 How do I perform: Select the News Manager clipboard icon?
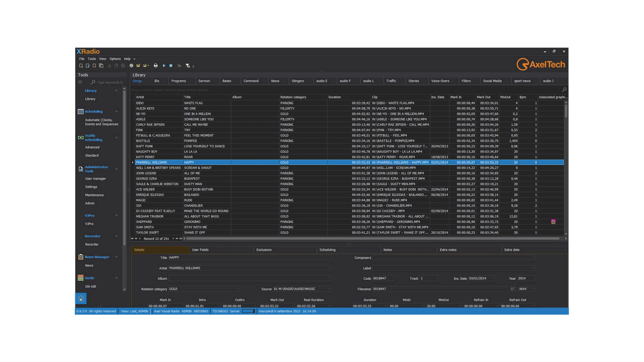[x=80, y=256]
